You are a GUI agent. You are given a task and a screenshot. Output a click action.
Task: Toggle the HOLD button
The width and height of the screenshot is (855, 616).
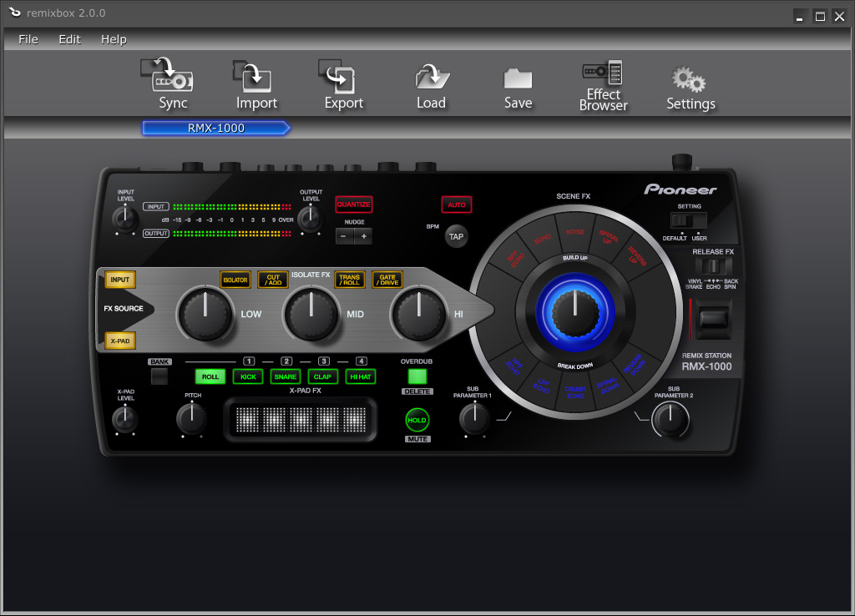pyautogui.click(x=417, y=420)
